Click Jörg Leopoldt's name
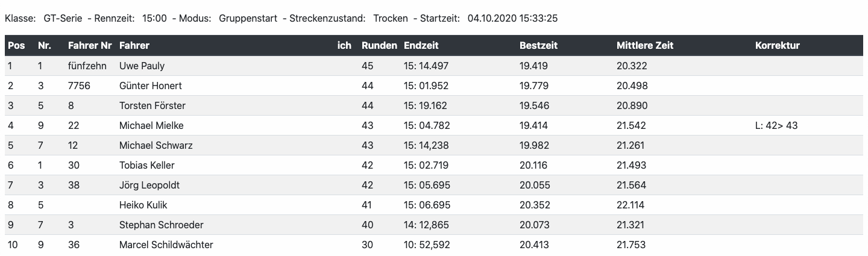 coord(149,185)
